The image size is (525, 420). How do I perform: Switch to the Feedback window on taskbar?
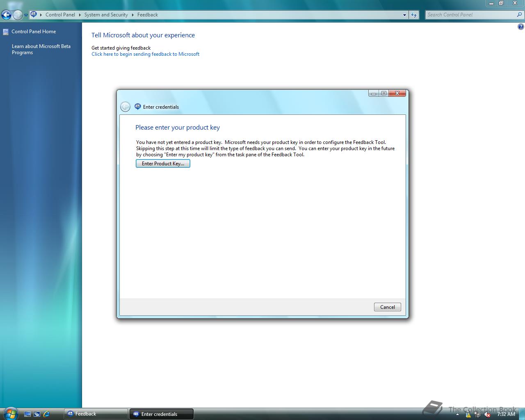point(95,414)
